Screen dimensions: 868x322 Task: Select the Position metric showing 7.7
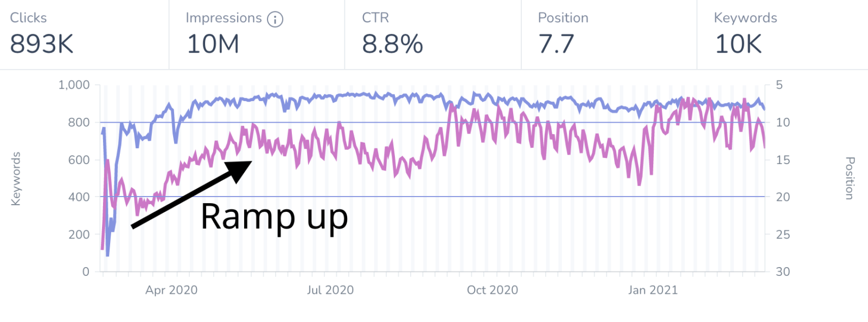tap(608, 34)
